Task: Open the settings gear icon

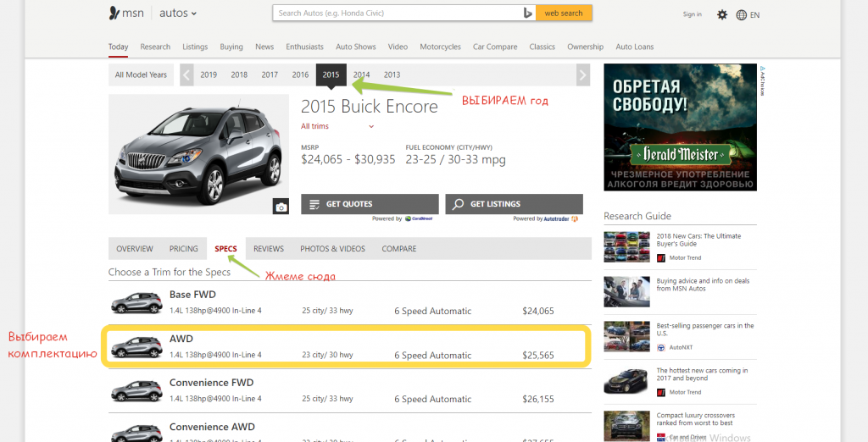Action: (x=722, y=15)
